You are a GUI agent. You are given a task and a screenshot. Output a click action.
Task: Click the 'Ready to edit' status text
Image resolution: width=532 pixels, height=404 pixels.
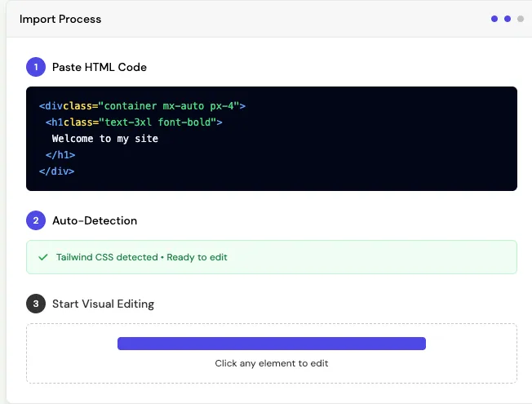pyautogui.click(x=197, y=257)
